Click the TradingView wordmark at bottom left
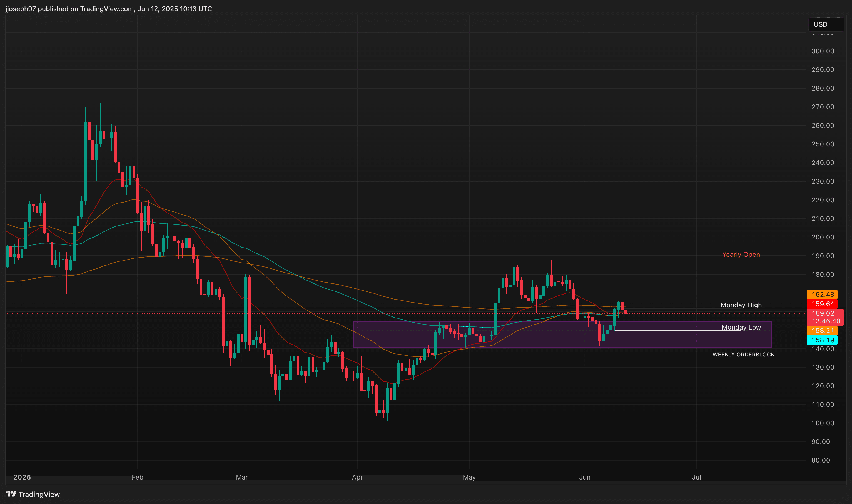The width and height of the screenshot is (852, 504). pos(39,495)
